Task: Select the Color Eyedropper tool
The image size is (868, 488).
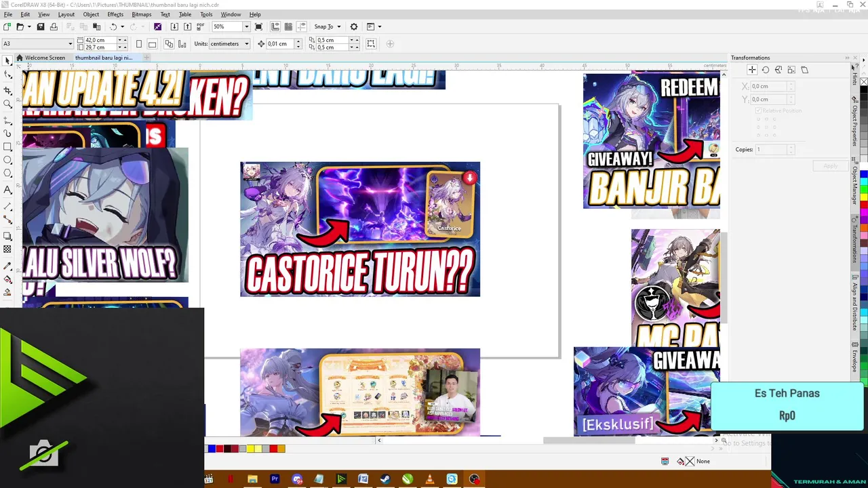Action: point(7,265)
